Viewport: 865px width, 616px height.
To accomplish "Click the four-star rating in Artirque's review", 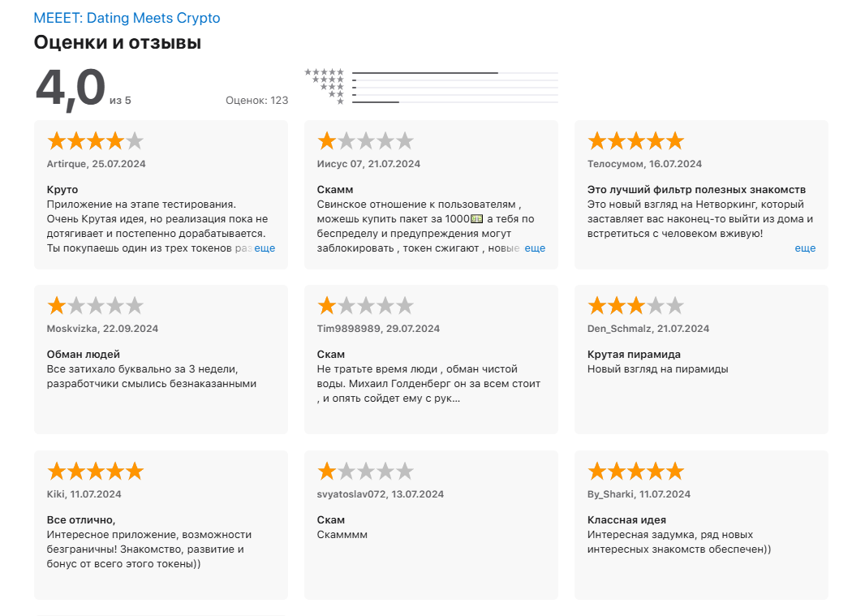I will pyautogui.click(x=96, y=141).
